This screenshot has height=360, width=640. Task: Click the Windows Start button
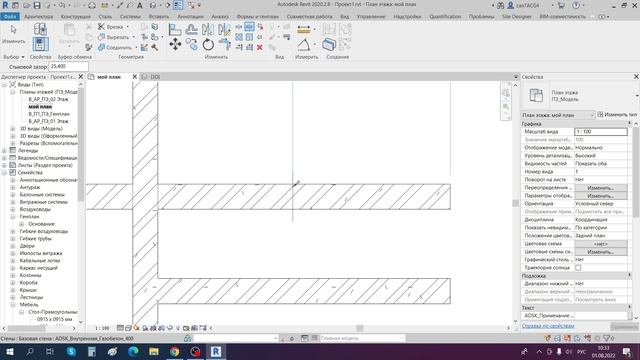tap(9, 351)
